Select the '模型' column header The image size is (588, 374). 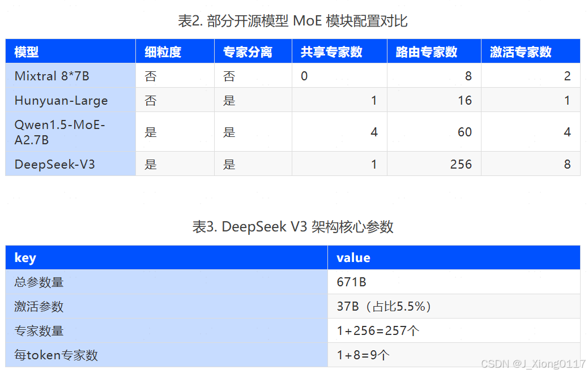(x=70, y=51)
